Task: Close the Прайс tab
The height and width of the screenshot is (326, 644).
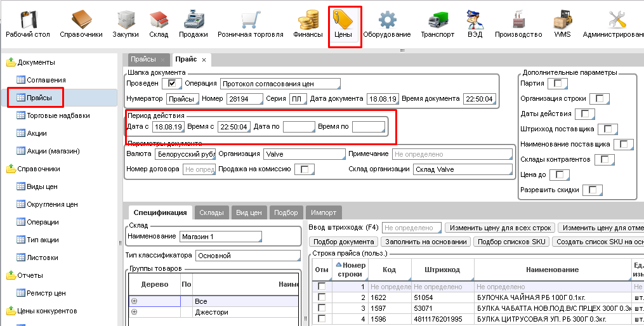Action: click(204, 60)
